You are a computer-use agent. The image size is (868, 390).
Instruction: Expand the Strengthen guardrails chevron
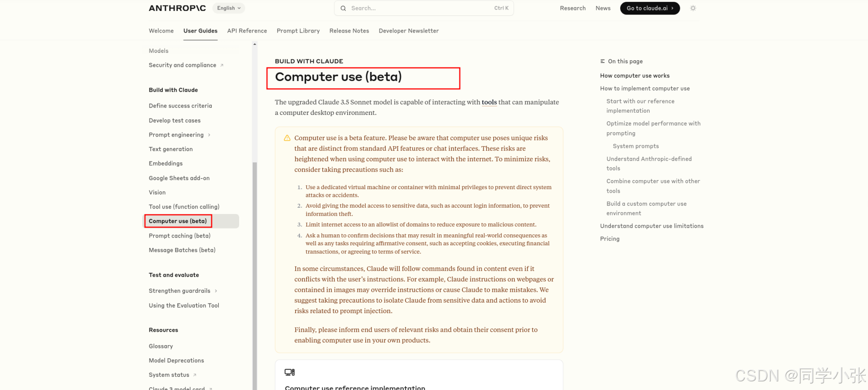(216, 291)
